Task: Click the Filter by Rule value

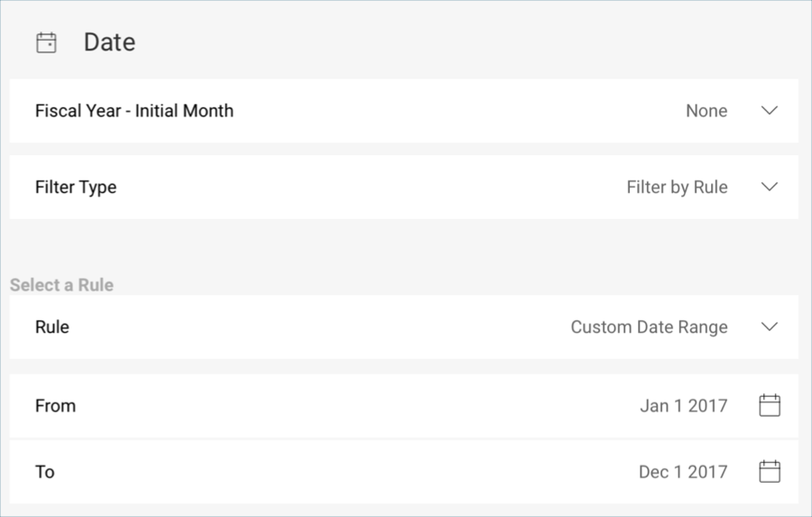Action: point(677,187)
